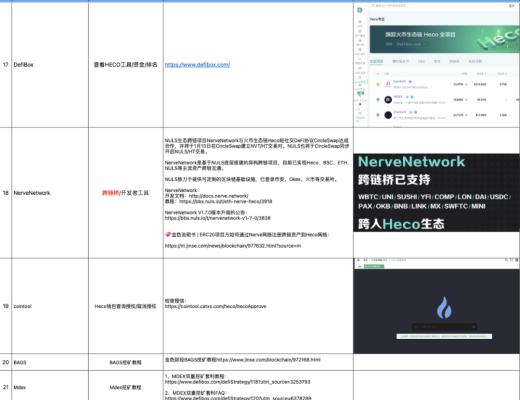Click the green logo icon in DefiBox screenshot
Image resolution: width=520 pixels, height=400 pixels.
pyautogui.click(x=360, y=10)
